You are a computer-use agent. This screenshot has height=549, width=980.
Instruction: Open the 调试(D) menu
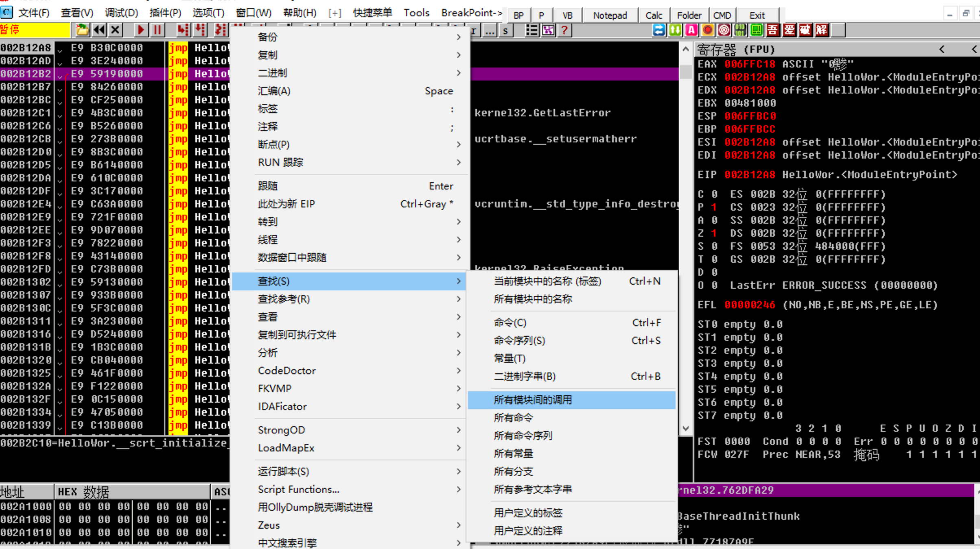(121, 13)
